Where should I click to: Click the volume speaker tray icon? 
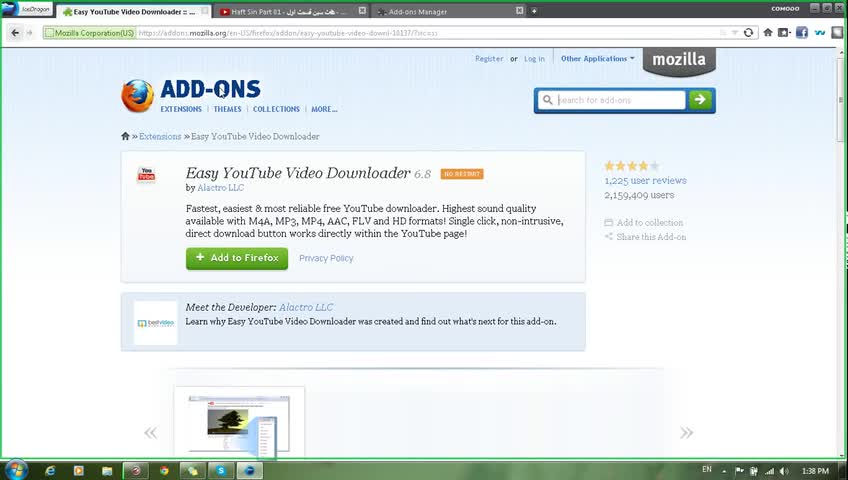coord(785,471)
